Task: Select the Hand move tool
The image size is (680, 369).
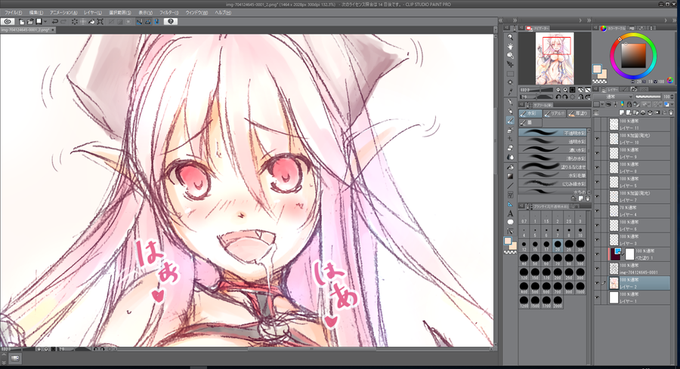Action: 510,46
